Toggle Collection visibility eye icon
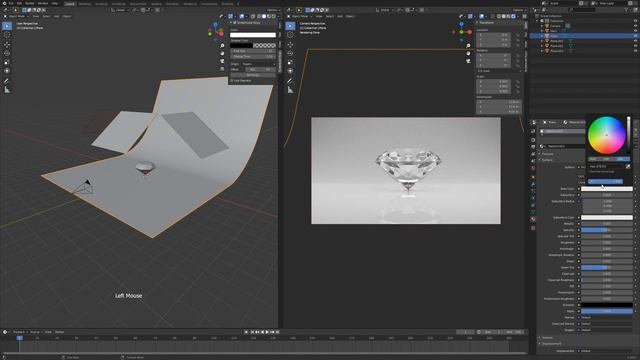Viewport: 640px width, 360px height. pos(636,21)
